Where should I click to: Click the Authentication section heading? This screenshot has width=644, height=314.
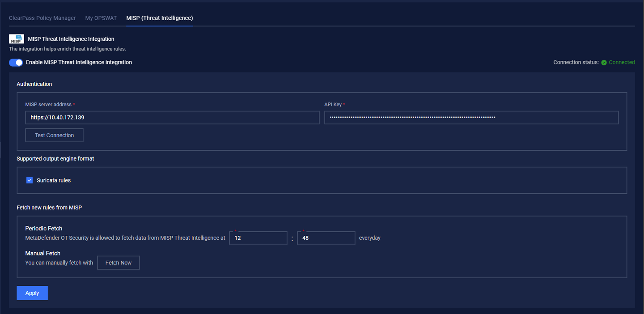click(x=34, y=84)
